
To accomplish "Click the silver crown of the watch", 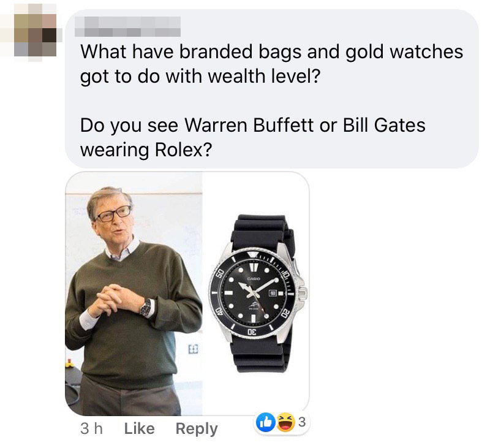I will [303, 293].
